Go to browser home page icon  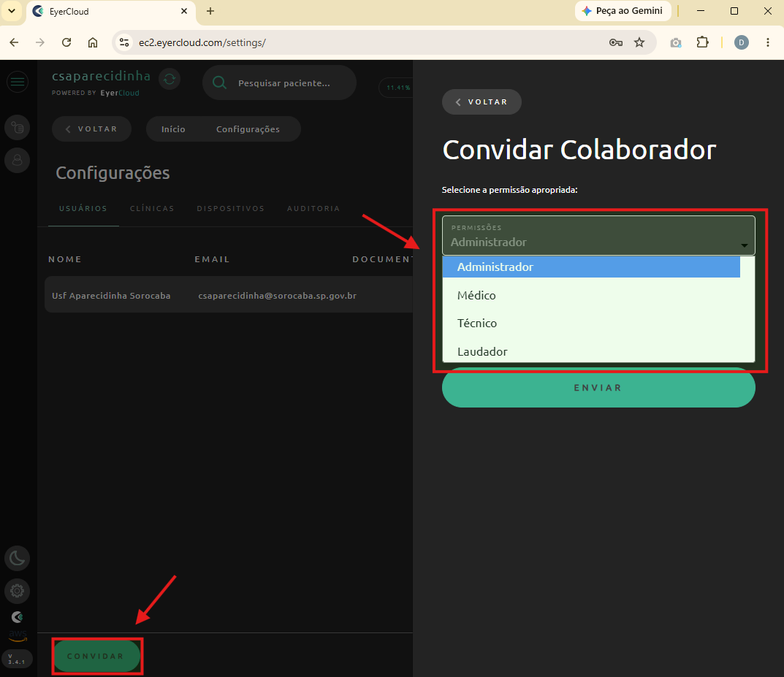coord(93,42)
